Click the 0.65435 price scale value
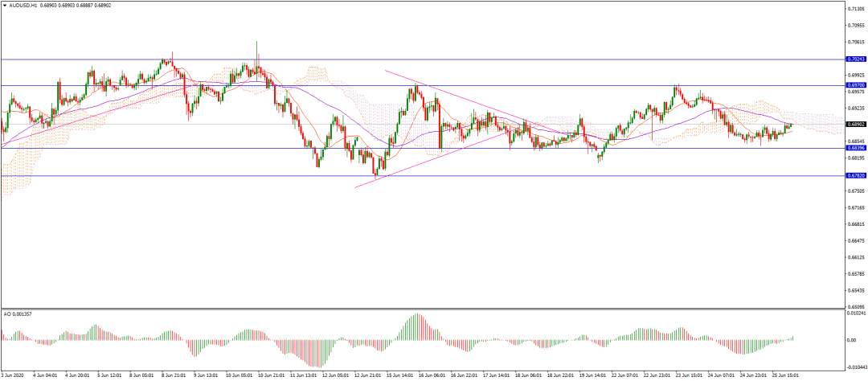The height and width of the screenshot is (381, 868). (855, 290)
